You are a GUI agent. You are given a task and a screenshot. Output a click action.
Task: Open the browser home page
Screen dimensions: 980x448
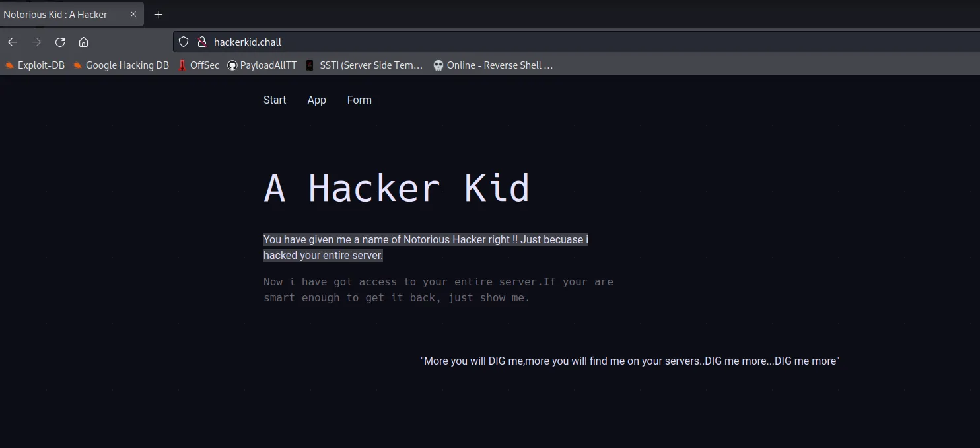(x=83, y=42)
